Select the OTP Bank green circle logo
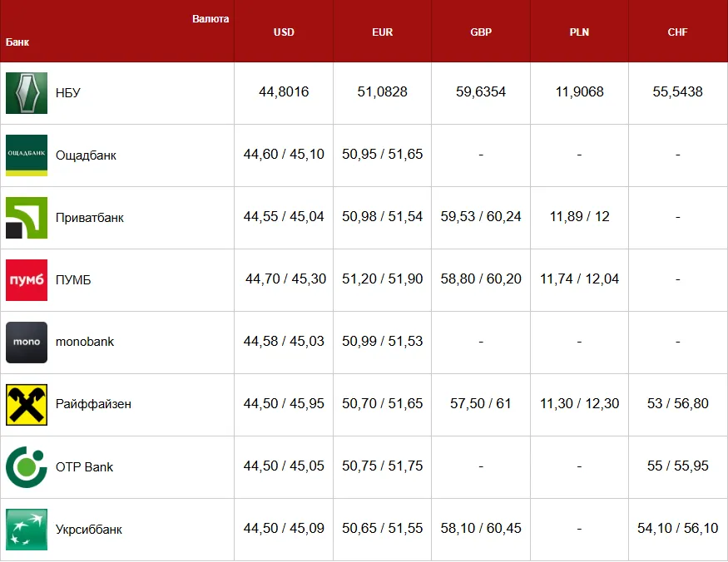The image size is (728, 562). coord(27,467)
